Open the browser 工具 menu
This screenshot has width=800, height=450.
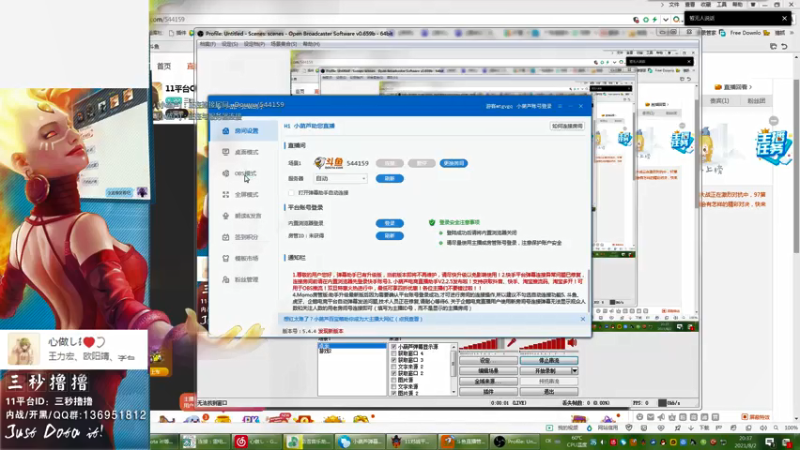tap(721, 5)
